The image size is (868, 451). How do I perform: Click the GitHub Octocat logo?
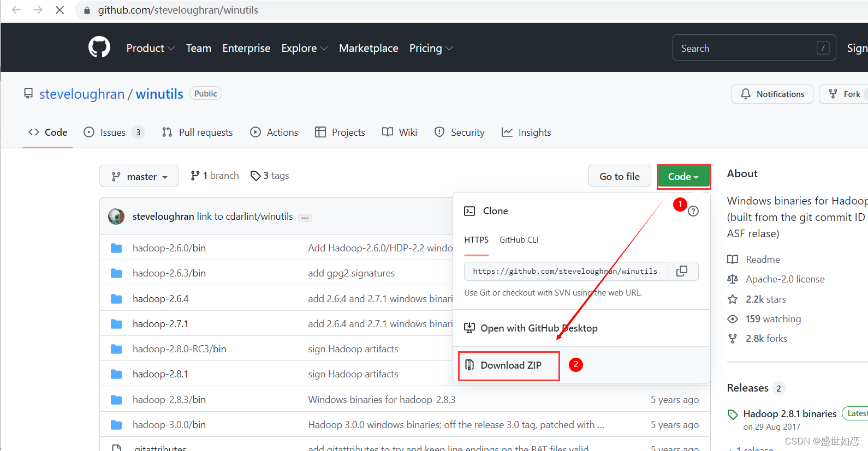99,47
